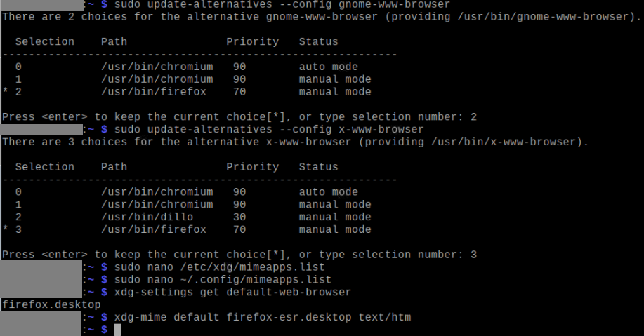Image resolution: width=644 pixels, height=336 pixels.
Task: Click the line 'There are 3 choices' for x-www-browser
Action: [x=295, y=142]
